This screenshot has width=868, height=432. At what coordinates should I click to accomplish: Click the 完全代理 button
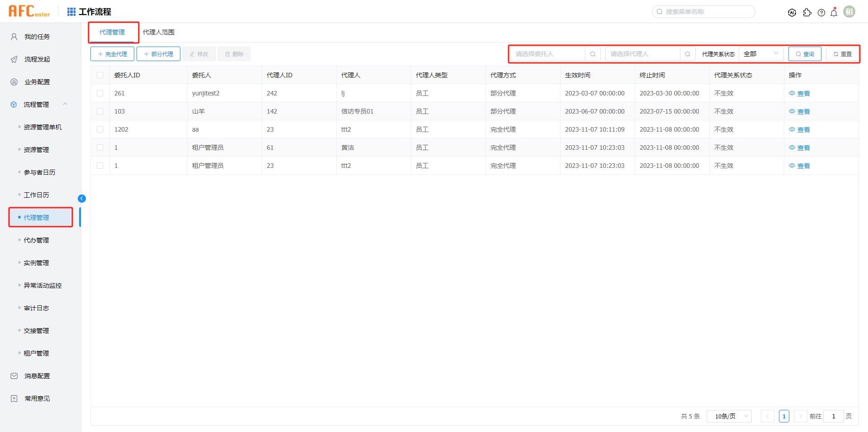112,53
